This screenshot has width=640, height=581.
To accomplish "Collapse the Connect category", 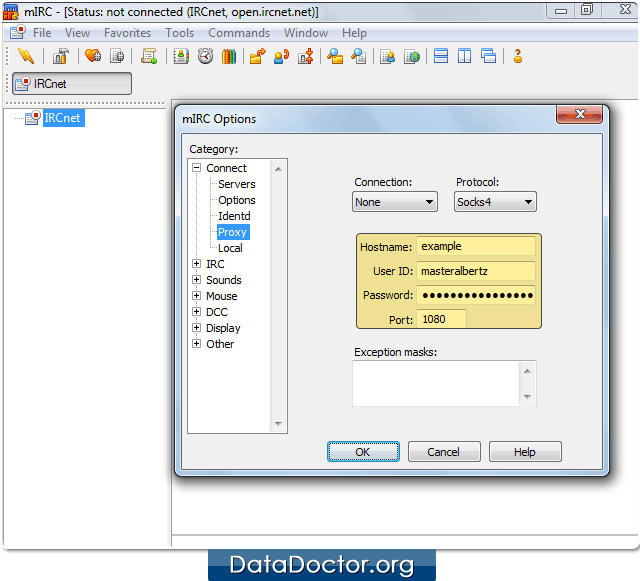I will [x=197, y=168].
